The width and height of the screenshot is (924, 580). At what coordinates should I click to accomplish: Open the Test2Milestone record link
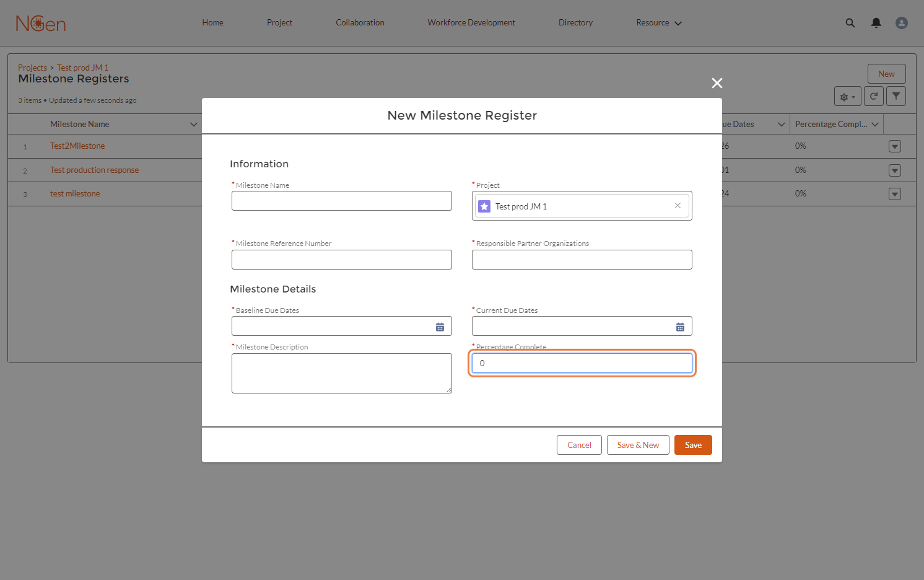(77, 146)
